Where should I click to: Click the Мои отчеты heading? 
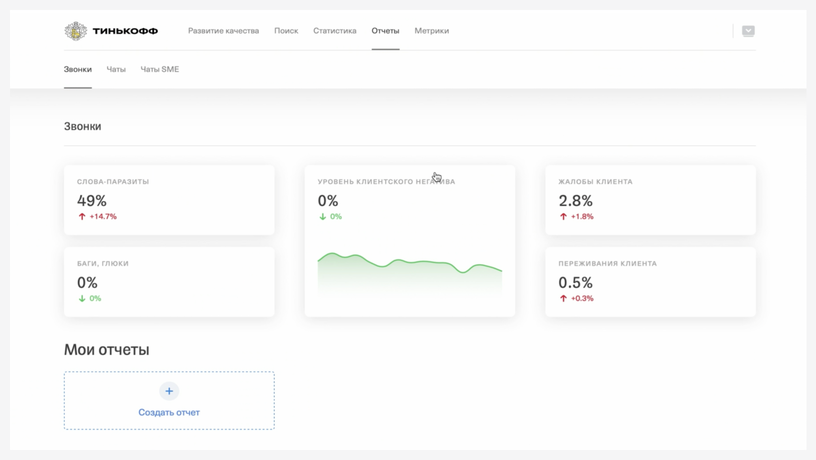point(107,350)
